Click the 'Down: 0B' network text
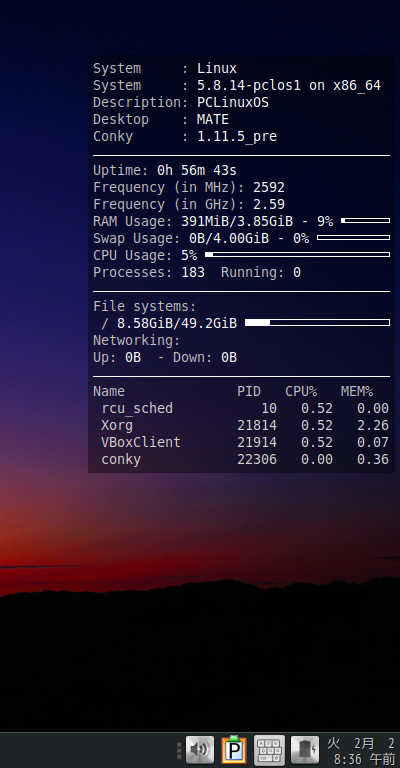Viewport: 400px width, 768px height. (205, 358)
